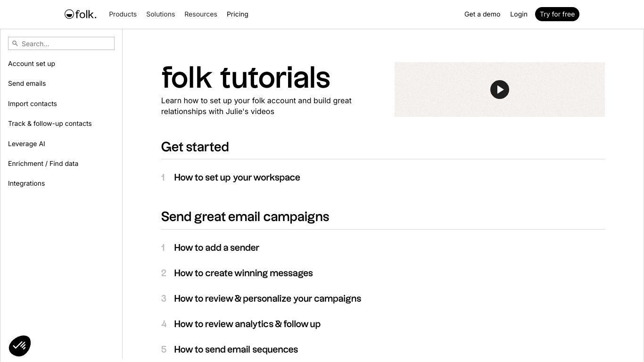This screenshot has height=362, width=644.
Task: Select Send emails in sidebar
Action: (27, 83)
